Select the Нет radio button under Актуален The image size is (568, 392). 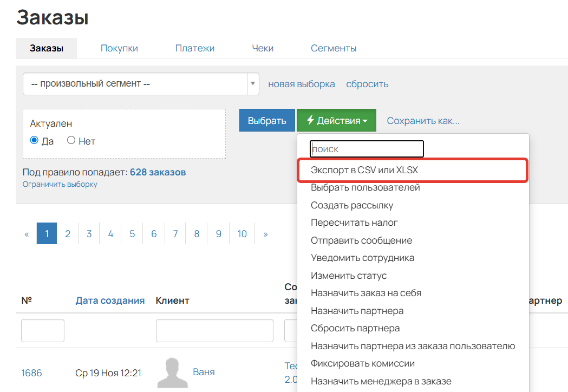coord(71,141)
